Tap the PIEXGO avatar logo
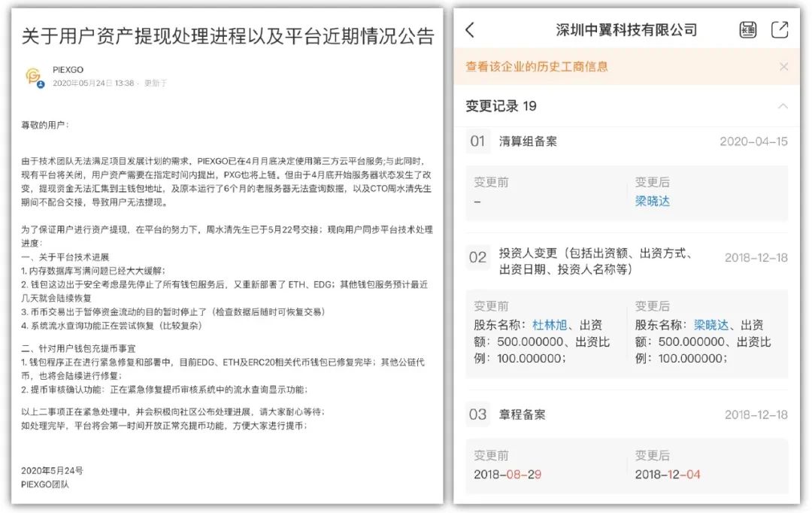 (34, 77)
